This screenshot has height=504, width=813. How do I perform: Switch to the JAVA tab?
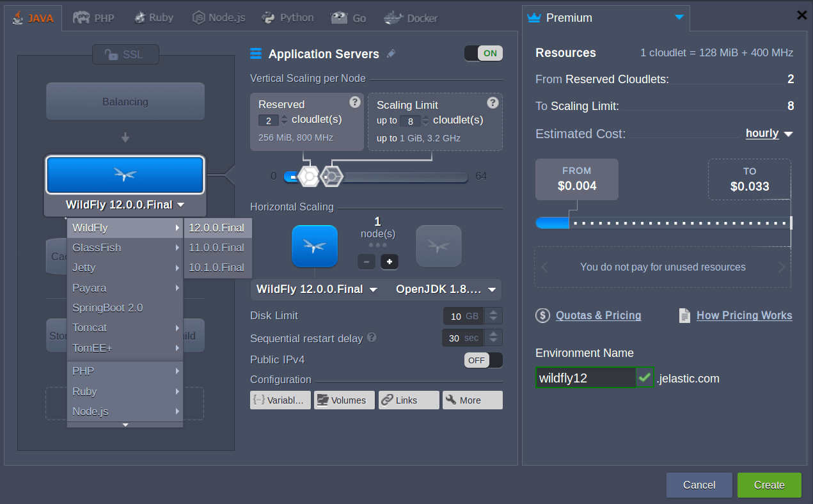tap(33, 18)
